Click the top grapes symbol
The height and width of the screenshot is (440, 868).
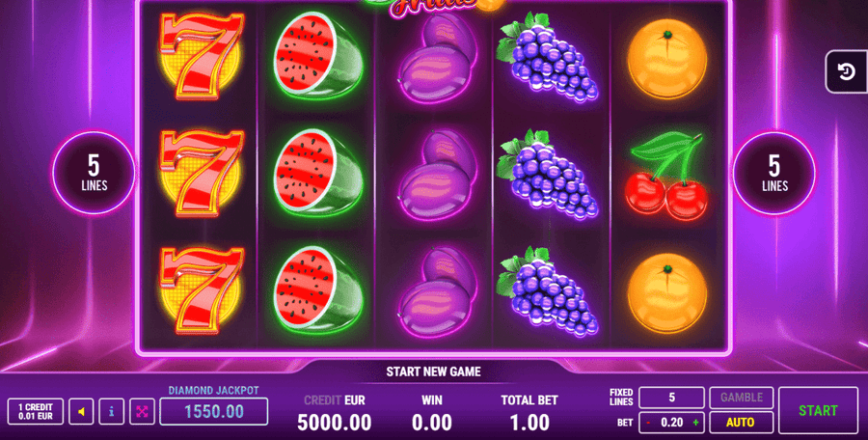[x=548, y=58]
